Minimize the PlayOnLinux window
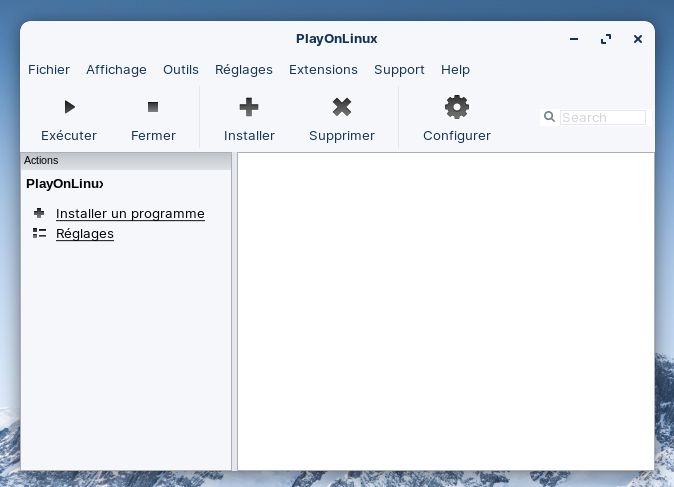The width and height of the screenshot is (674, 487). pyautogui.click(x=574, y=39)
